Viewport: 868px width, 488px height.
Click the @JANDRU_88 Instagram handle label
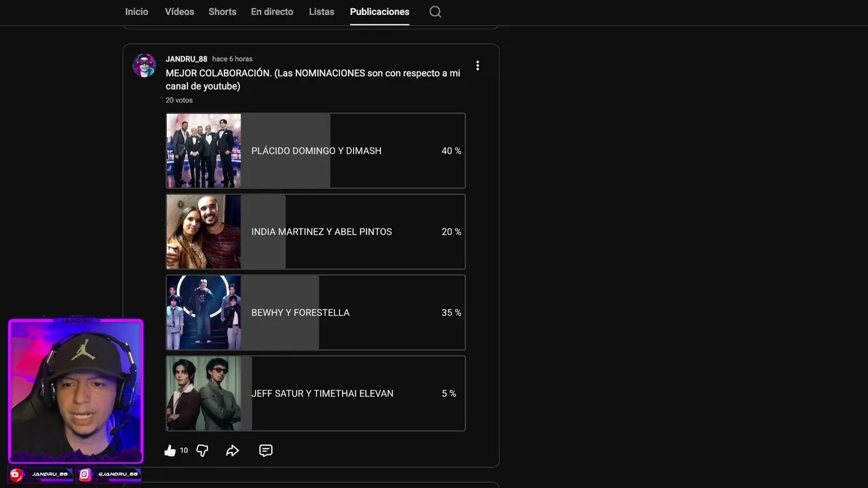(118, 474)
